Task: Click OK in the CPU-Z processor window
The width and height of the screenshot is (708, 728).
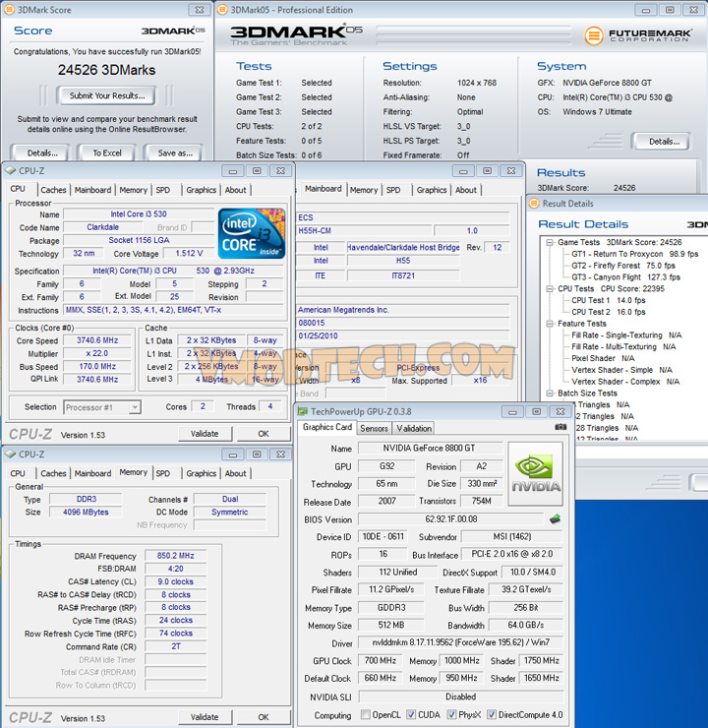Action: (x=264, y=434)
